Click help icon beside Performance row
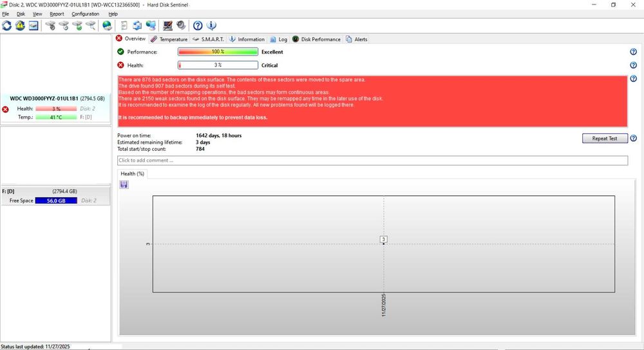The width and height of the screenshot is (644, 350). pos(633,52)
